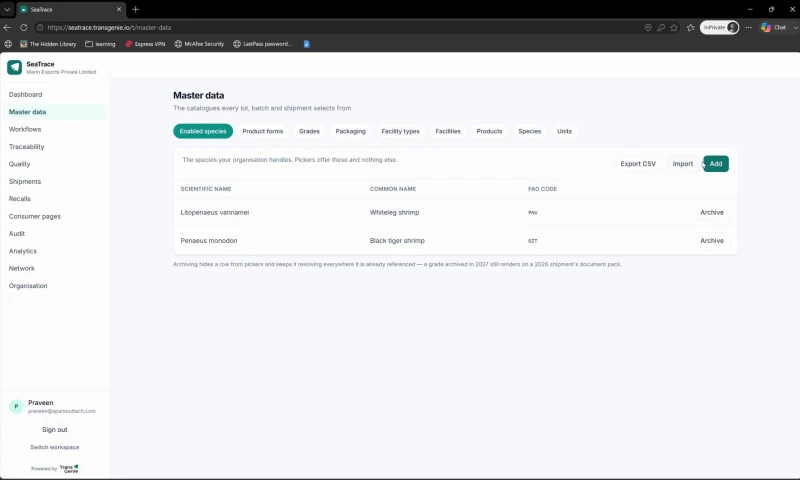Open a new browser tab plus icon
This screenshot has width=800, height=480.
[136, 9]
